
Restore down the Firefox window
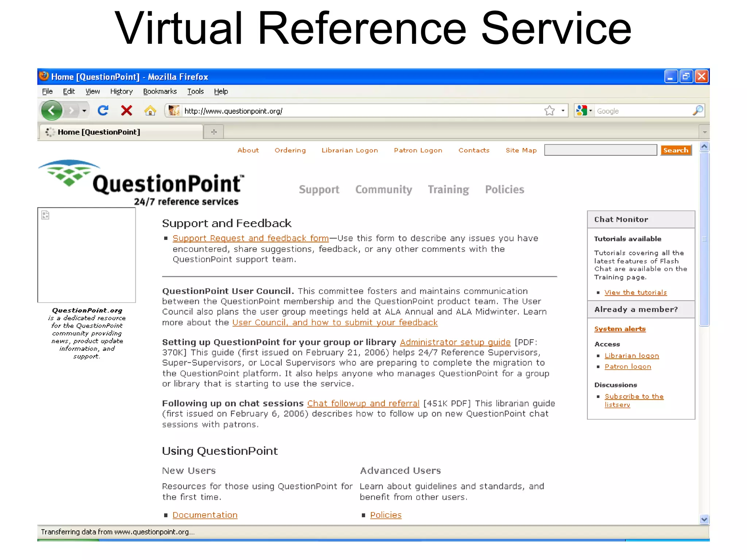click(x=686, y=77)
